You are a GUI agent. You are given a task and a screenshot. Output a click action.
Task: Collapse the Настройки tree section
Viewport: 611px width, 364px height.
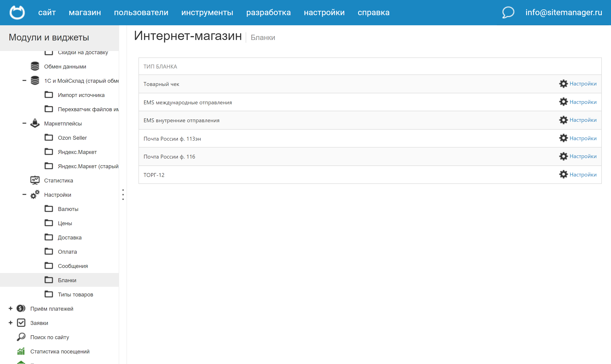coord(24,195)
